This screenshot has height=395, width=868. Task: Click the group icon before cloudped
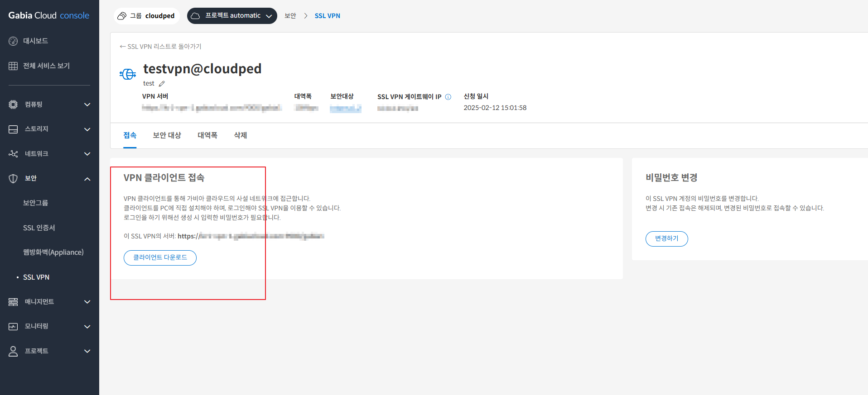(x=122, y=16)
